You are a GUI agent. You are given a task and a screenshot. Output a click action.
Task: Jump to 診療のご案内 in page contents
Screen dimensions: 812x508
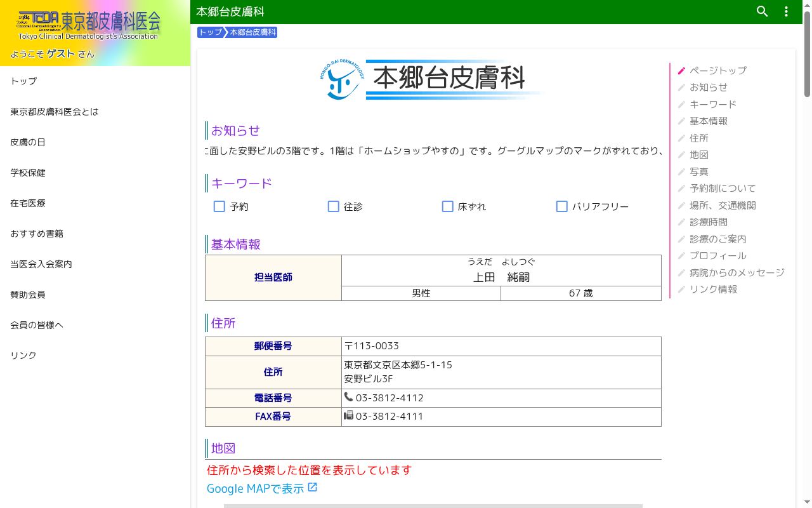coord(717,239)
